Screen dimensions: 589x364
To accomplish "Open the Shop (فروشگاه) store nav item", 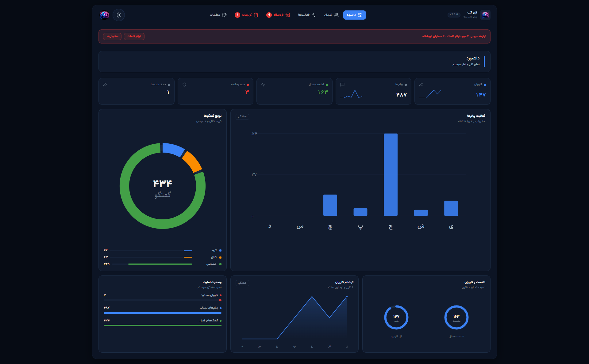I will 278,15.
